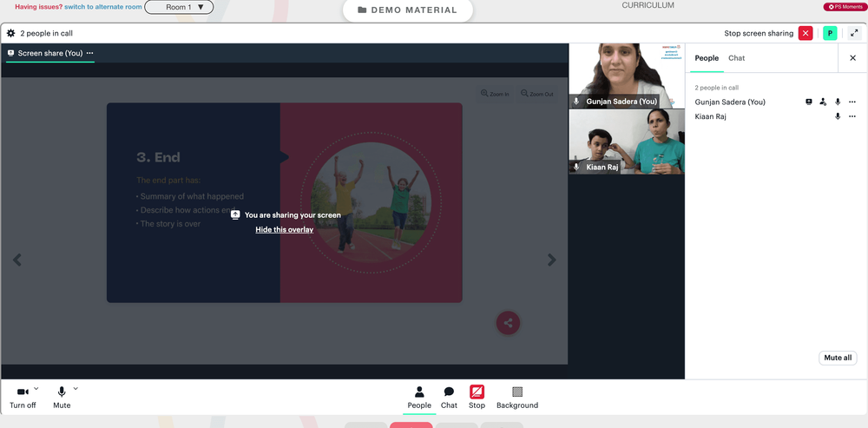Image resolution: width=868 pixels, height=428 pixels.
Task: Click Stop screen share in bottom toolbar
Action: click(x=477, y=398)
